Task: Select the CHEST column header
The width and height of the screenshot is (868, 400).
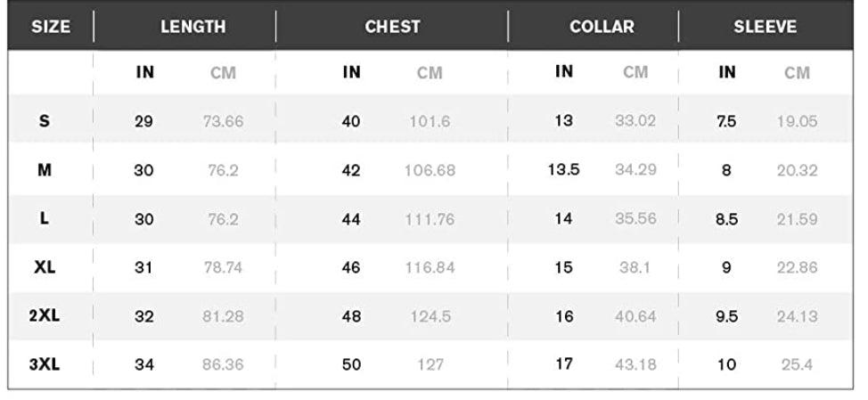Action: click(x=392, y=27)
